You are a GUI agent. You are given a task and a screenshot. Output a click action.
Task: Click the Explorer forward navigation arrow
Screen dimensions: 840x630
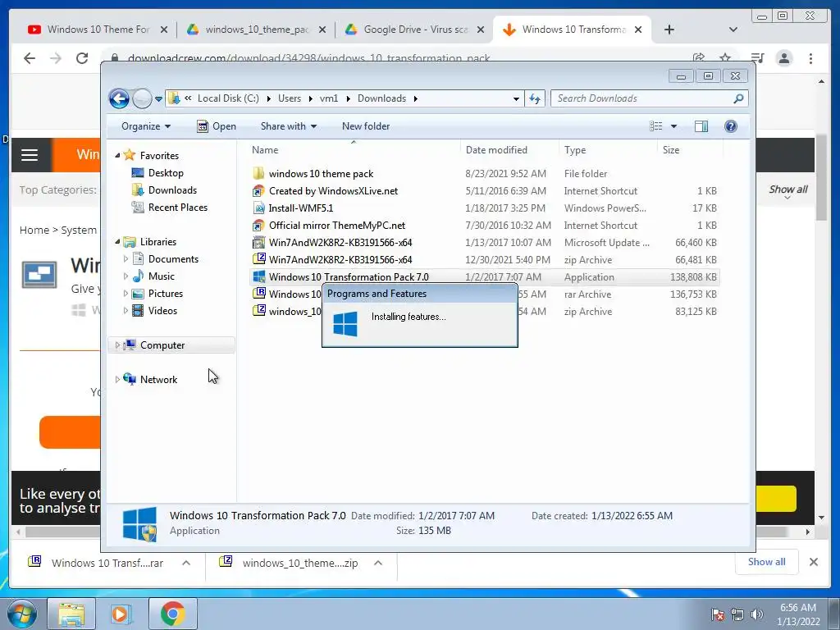click(142, 98)
